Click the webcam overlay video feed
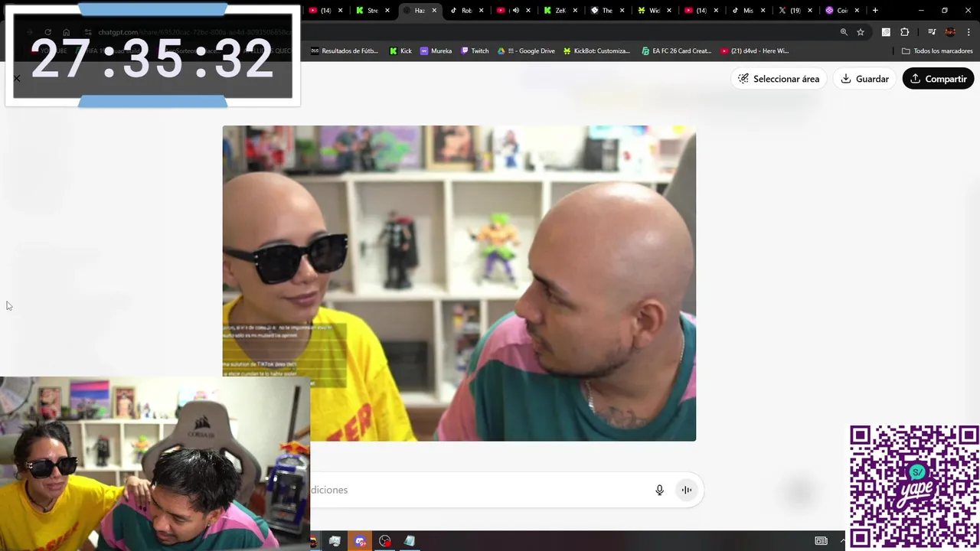The width and height of the screenshot is (980, 551). pyautogui.click(x=155, y=464)
